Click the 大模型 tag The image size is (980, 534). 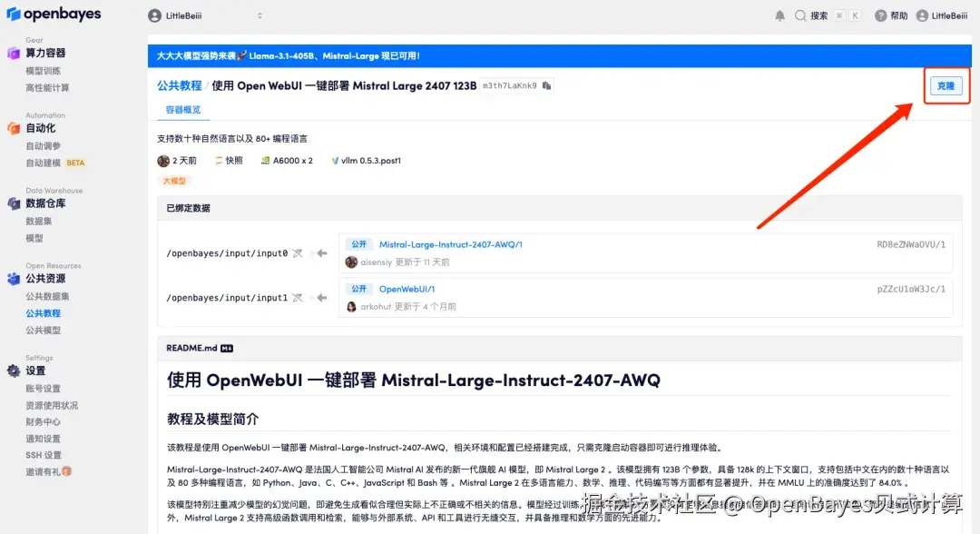coord(174,181)
